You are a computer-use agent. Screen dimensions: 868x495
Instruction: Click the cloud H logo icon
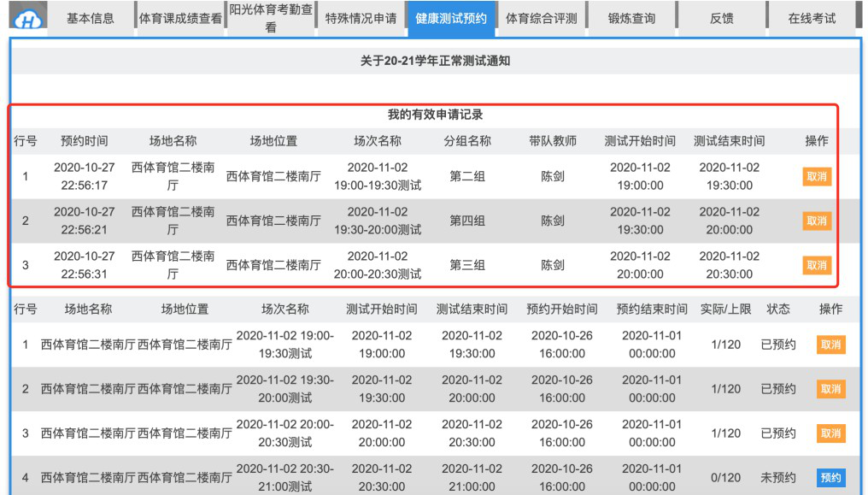30,19
